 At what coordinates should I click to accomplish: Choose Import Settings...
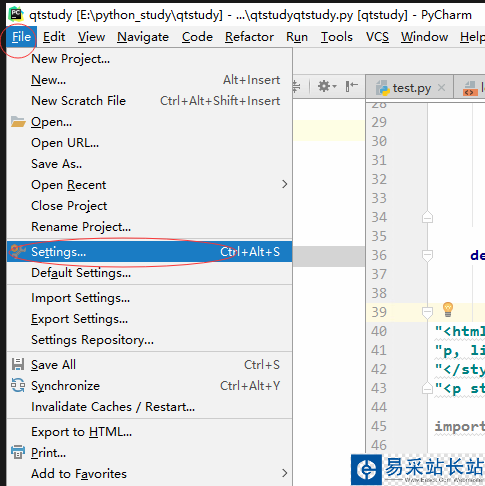tap(149, 298)
